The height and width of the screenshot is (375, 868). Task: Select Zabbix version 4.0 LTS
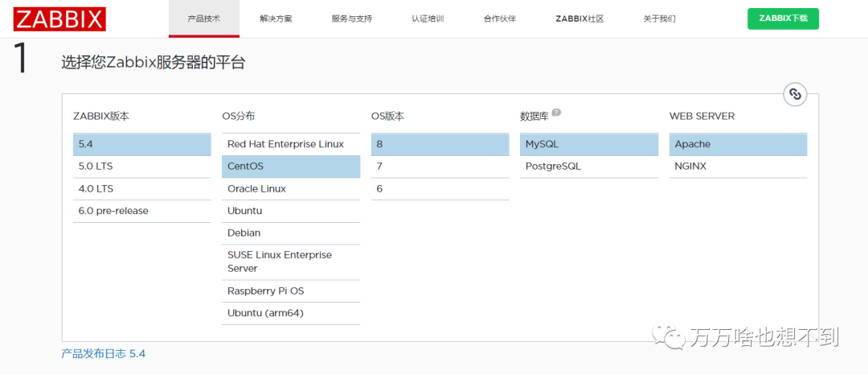click(141, 189)
